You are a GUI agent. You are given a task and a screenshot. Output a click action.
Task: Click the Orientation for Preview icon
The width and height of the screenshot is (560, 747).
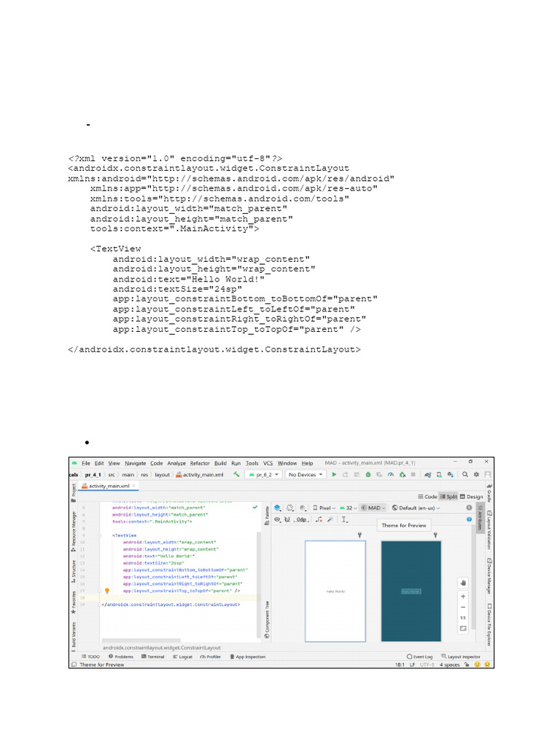click(x=289, y=508)
